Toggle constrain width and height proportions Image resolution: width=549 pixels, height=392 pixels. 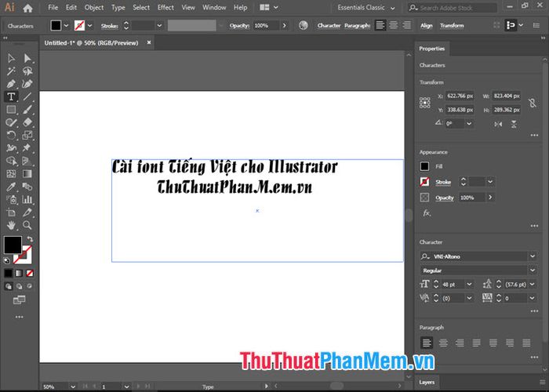tap(533, 103)
